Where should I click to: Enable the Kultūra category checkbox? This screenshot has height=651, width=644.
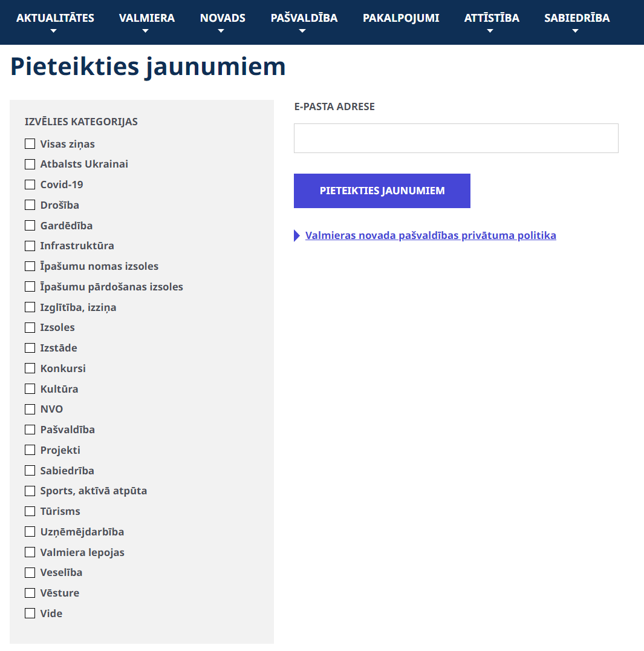tap(30, 388)
